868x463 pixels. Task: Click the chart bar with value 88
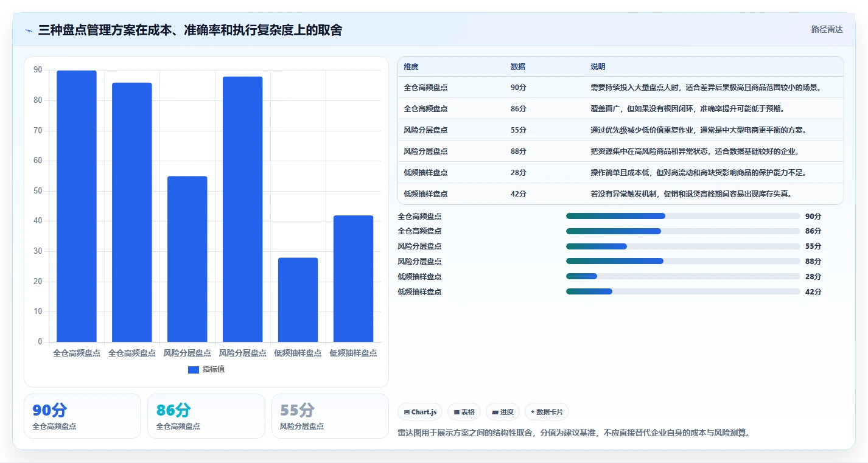[x=243, y=209]
